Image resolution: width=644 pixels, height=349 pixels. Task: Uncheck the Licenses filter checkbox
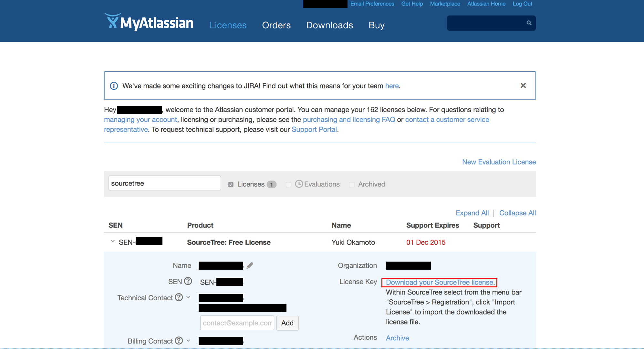click(x=231, y=184)
